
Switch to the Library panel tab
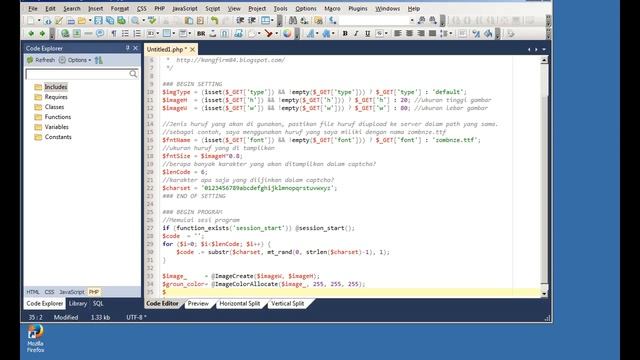(78, 303)
